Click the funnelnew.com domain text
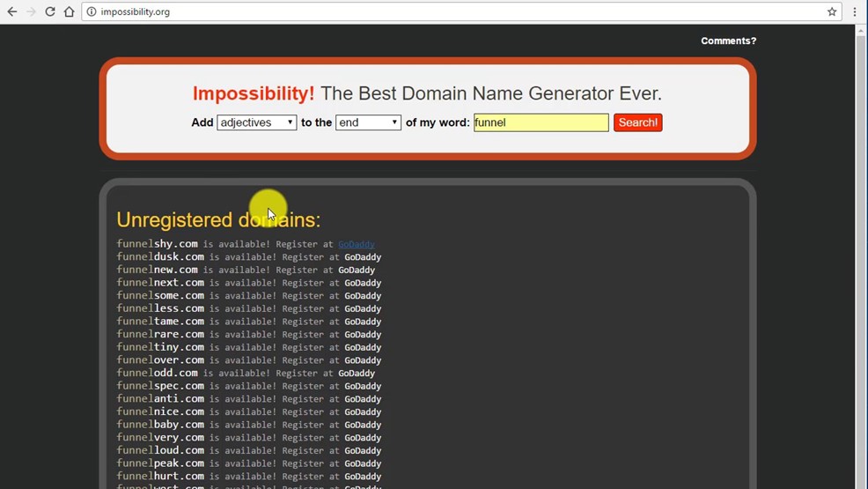 [x=158, y=270]
